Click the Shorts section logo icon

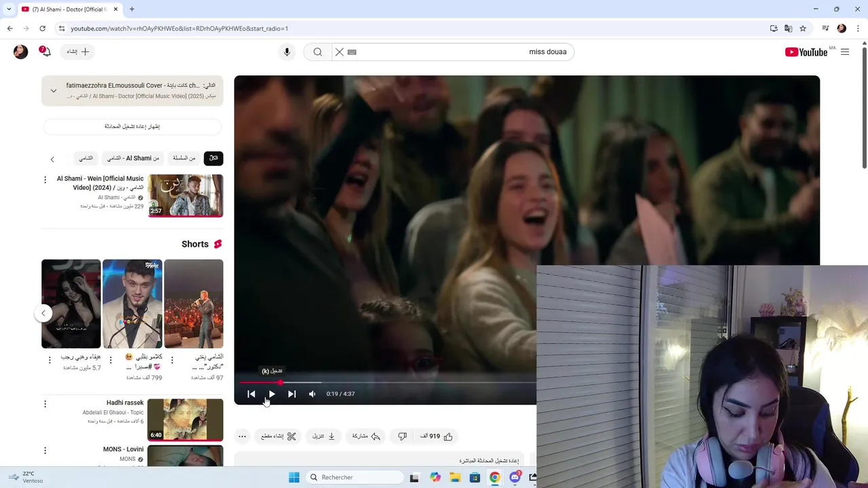coord(218,244)
